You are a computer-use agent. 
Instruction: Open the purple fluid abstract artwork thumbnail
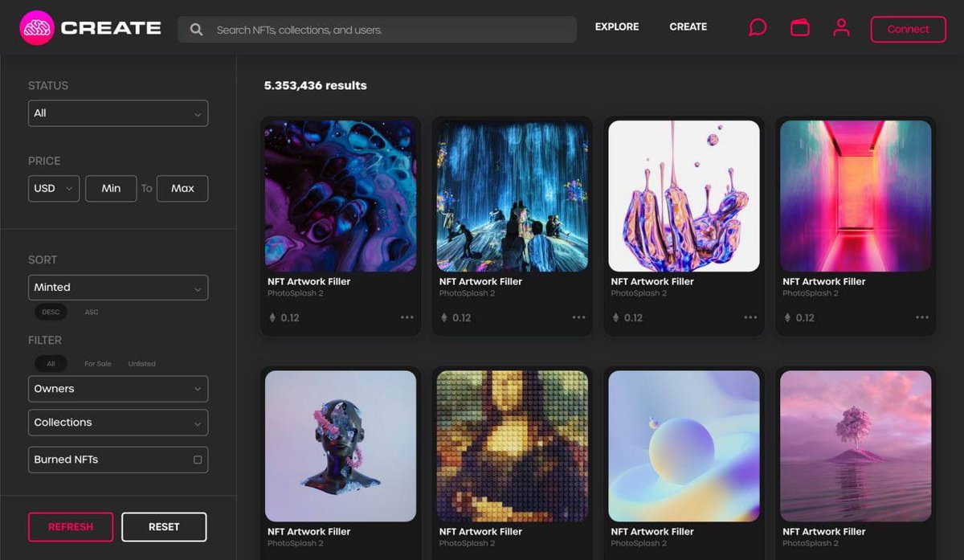coord(341,196)
